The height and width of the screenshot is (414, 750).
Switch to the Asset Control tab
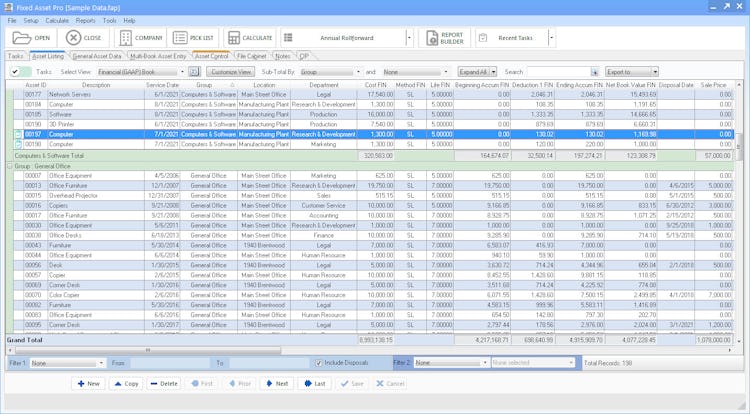click(211, 56)
